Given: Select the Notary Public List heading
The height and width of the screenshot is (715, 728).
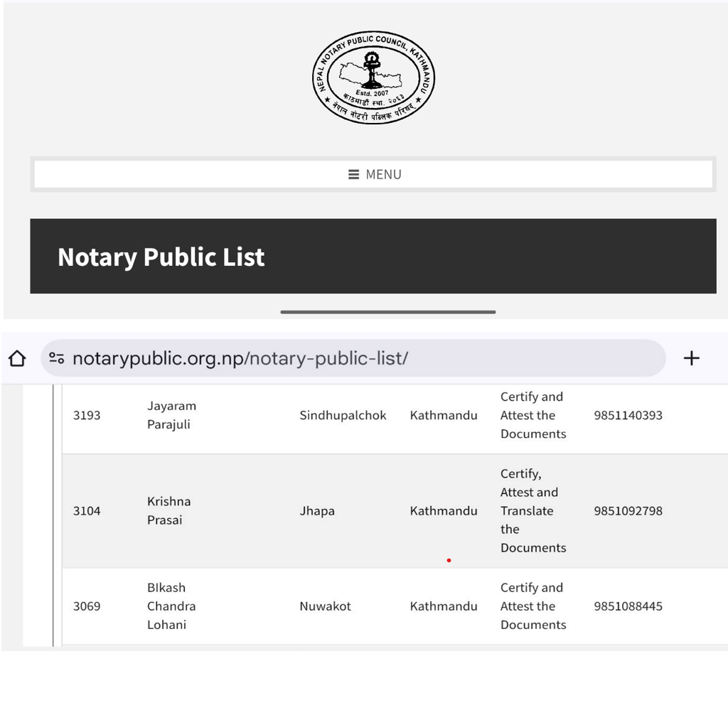Looking at the screenshot, I should (161, 257).
